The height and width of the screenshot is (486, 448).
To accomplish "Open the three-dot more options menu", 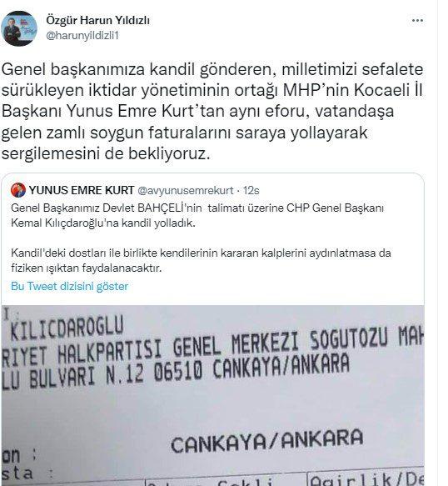I will click(417, 21).
